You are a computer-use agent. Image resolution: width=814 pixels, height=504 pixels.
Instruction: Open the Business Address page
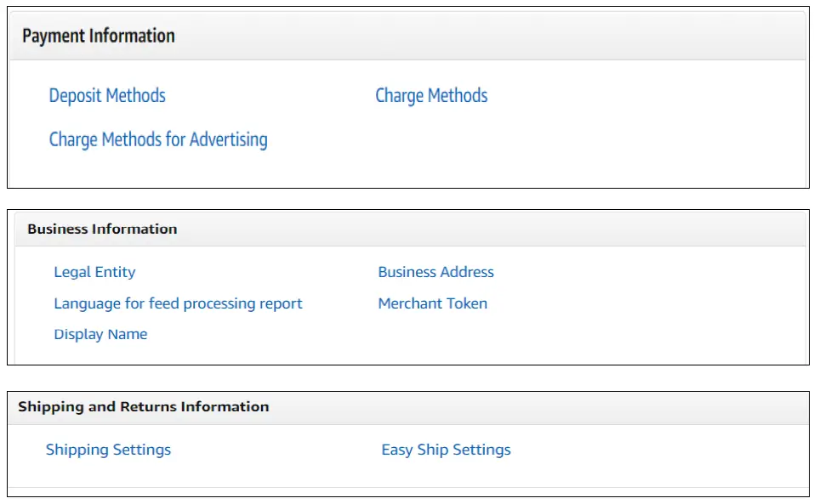click(x=435, y=272)
